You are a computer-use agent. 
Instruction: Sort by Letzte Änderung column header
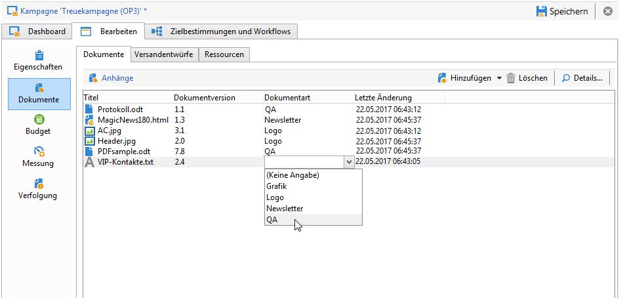click(384, 98)
